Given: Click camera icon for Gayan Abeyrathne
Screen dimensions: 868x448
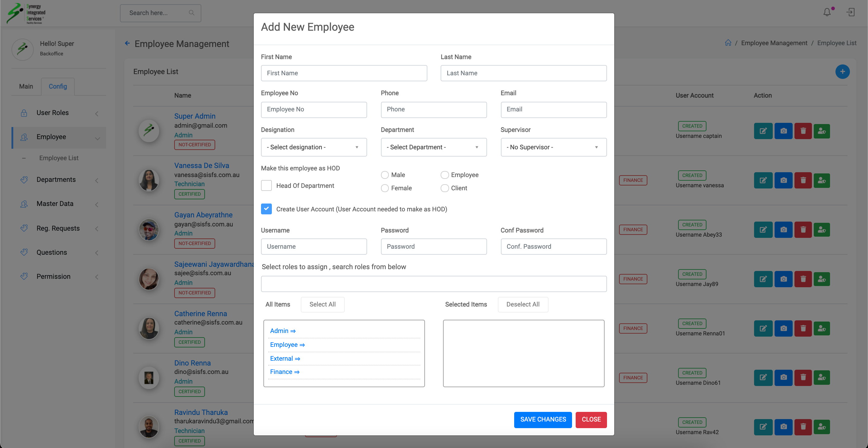Looking at the screenshot, I should (783, 229).
